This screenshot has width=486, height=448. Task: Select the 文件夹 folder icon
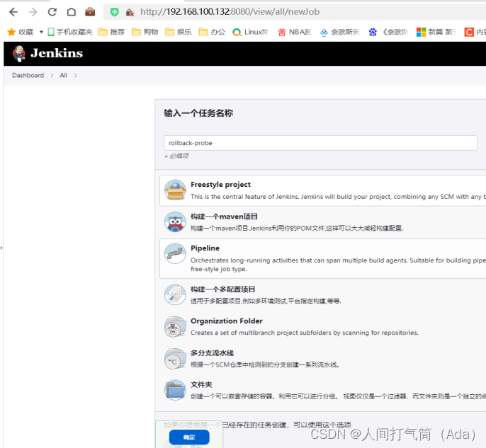coord(175,390)
